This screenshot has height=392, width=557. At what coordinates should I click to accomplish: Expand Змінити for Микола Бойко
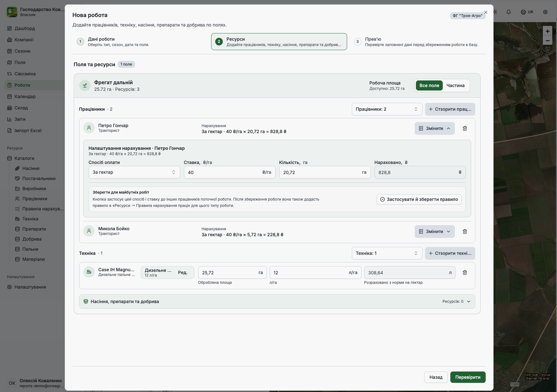tap(435, 231)
